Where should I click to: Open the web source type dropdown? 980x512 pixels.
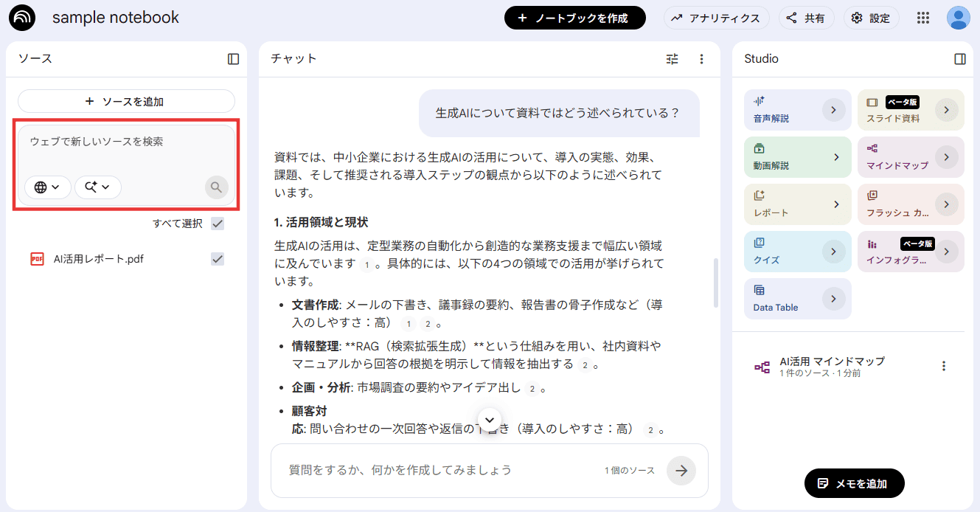48,187
